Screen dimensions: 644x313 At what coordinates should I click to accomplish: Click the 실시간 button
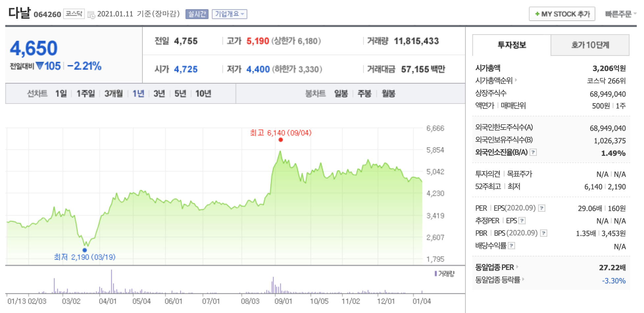[x=197, y=14]
